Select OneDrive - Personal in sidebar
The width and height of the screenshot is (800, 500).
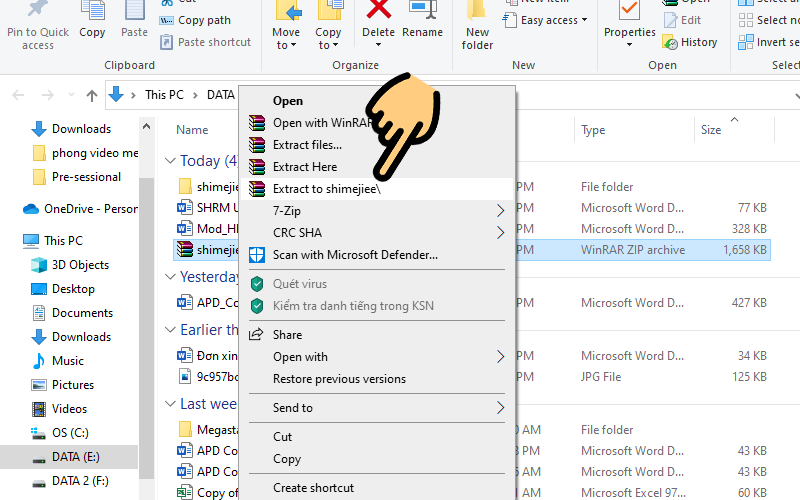click(x=80, y=209)
